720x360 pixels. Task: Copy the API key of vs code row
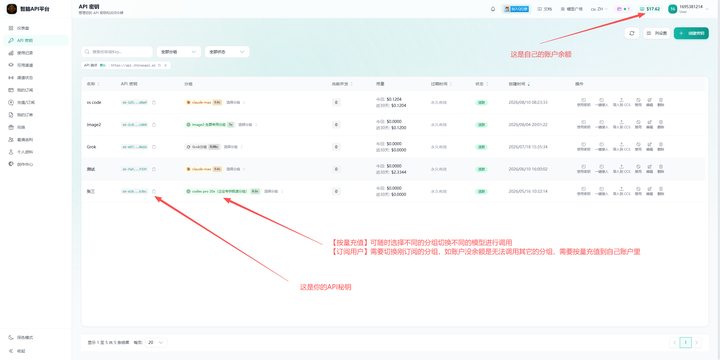point(154,102)
